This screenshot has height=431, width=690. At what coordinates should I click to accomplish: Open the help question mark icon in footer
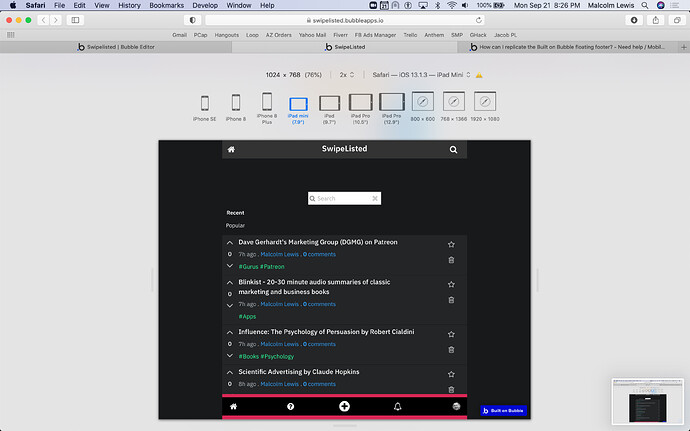[x=290, y=406]
